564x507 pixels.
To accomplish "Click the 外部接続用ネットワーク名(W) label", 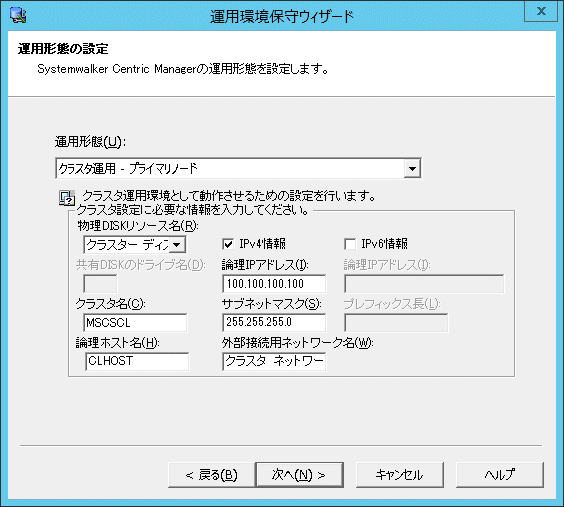I will [x=298, y=343].
